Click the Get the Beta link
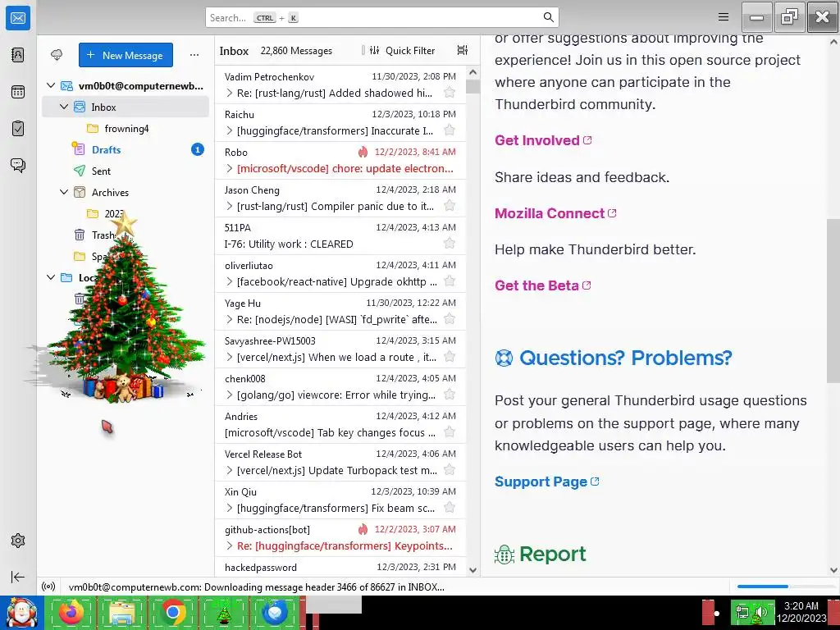Image resolution: width=840 pixels, height=630 pixels. [x=543, y=285]
